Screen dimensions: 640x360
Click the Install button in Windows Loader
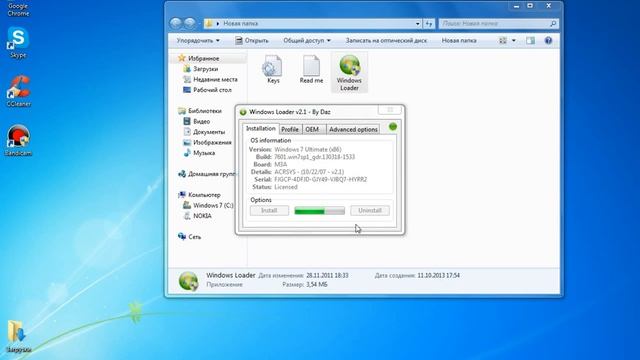[x=269, y=211]
